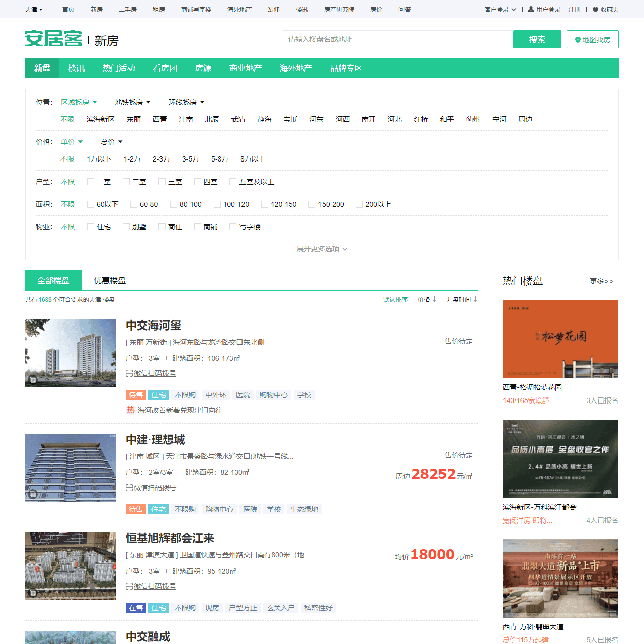The image size is (644, 644).
Task: Open the 恒基旭辉都会江来 model thumbnail
Action: (x=70, y=566)
